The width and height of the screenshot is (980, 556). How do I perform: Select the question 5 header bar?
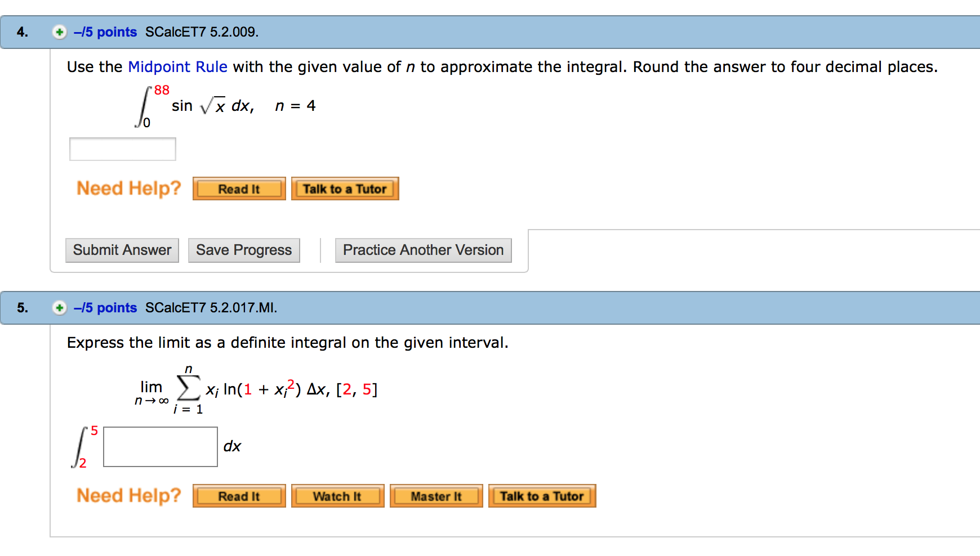click(490, 308)
